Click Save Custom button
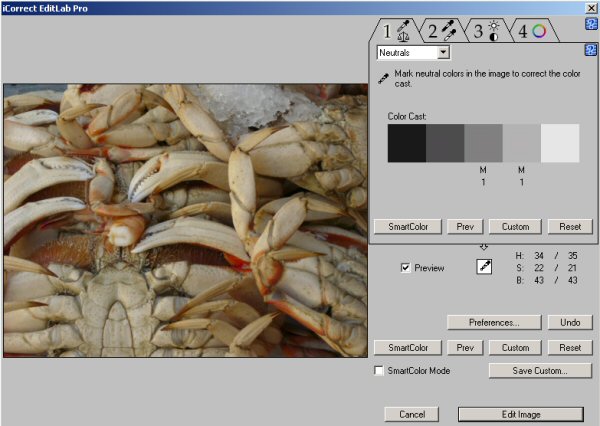The height and width of the screenshot is (426, 600). tap(540, 371)
